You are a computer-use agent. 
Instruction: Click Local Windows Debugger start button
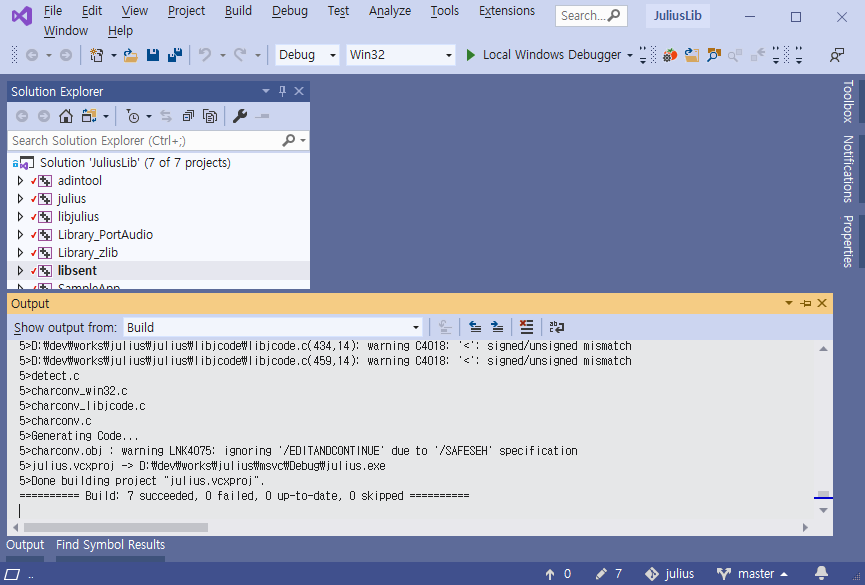(544, 55)
